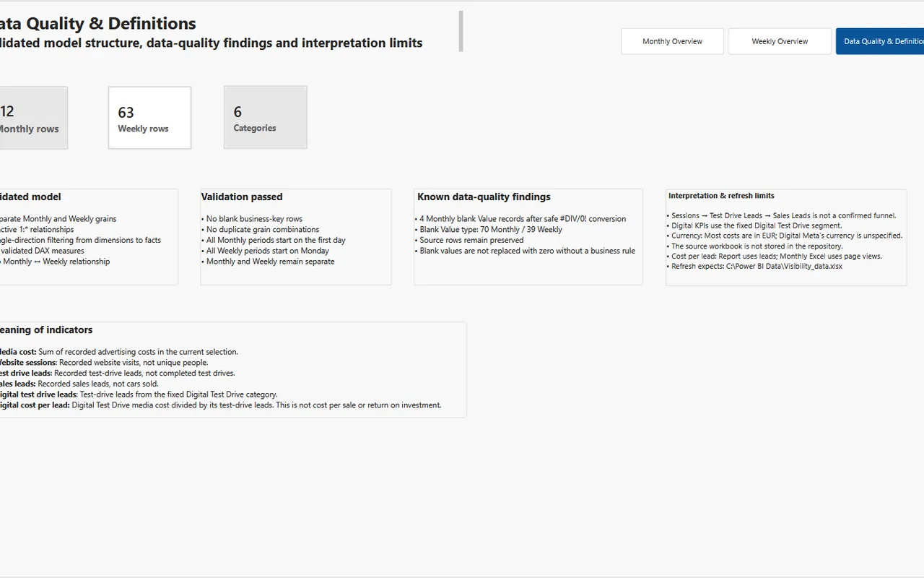Click 'No duplicate grain combinations' line
This screenshot has width=924, height=578.
[260, 230]
